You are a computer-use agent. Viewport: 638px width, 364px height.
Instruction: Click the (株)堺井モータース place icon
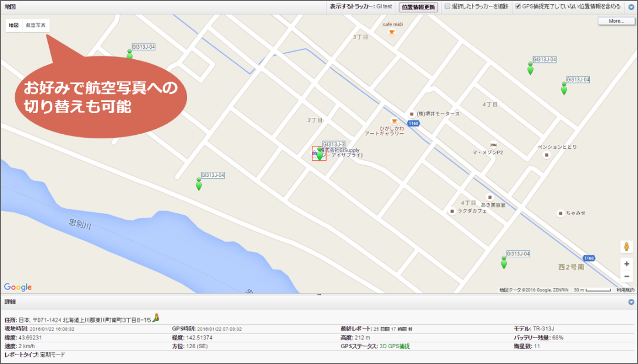[x=412, y=114]
